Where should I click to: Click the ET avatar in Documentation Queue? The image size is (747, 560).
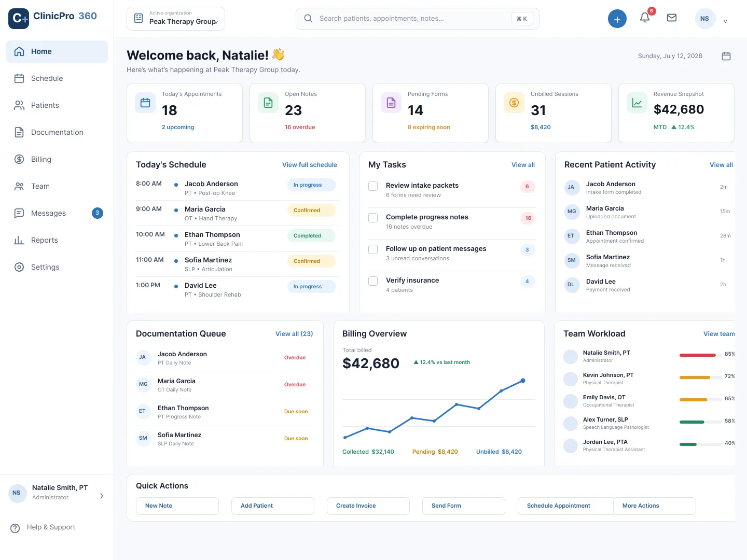(x=143, y=411)
